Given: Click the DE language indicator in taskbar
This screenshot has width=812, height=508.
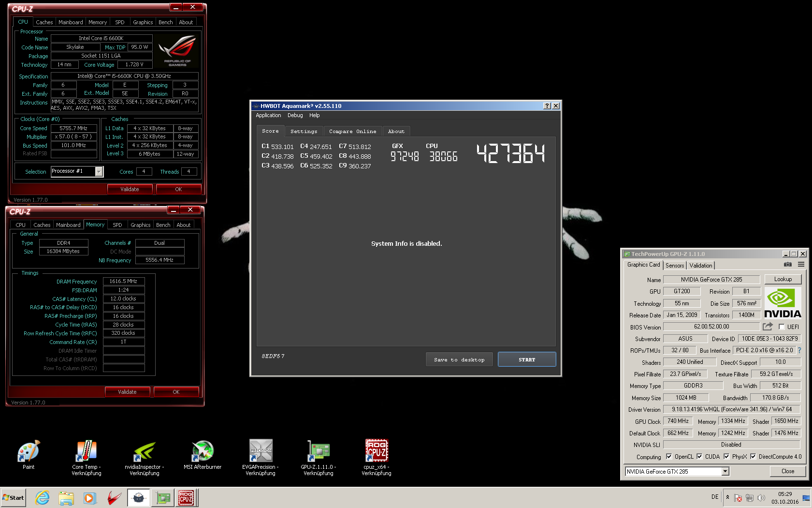Looking at the screenshot, I should click(715, 497).
